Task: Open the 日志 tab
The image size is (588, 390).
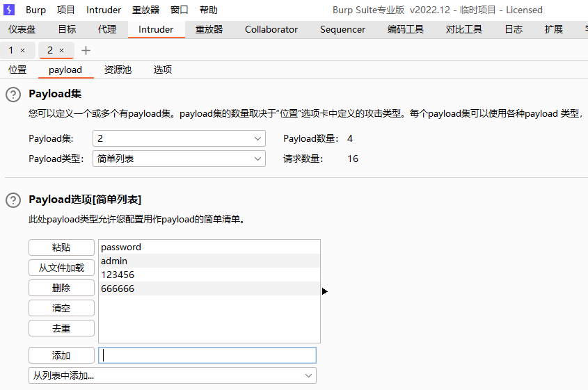Action: pyautogui.click(x=514, y=29)
